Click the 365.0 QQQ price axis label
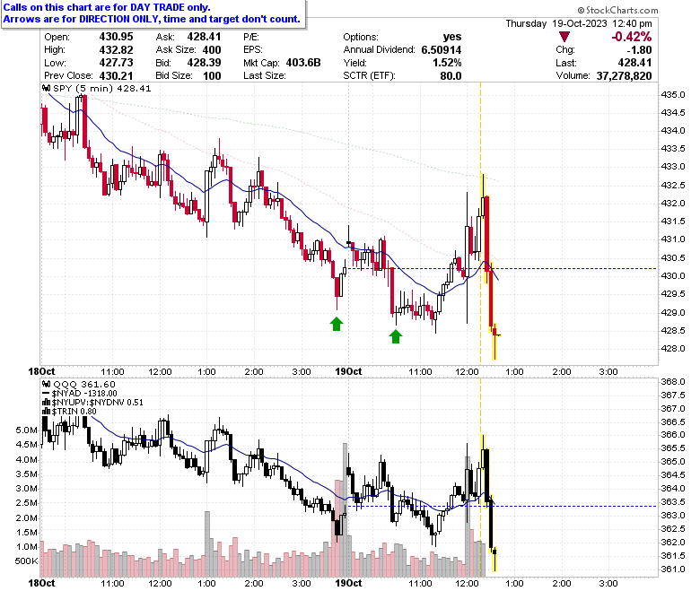 point(673,461)
